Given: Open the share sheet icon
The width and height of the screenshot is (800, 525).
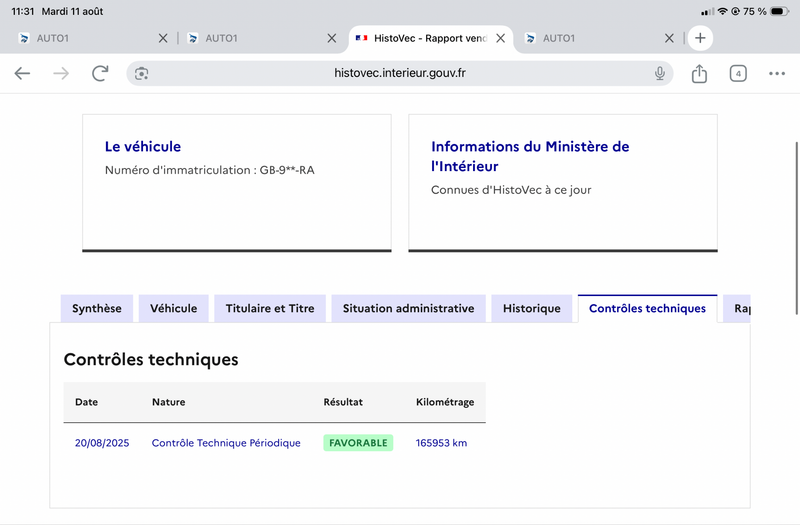Looking at the screenshot, I should point(699,73).
